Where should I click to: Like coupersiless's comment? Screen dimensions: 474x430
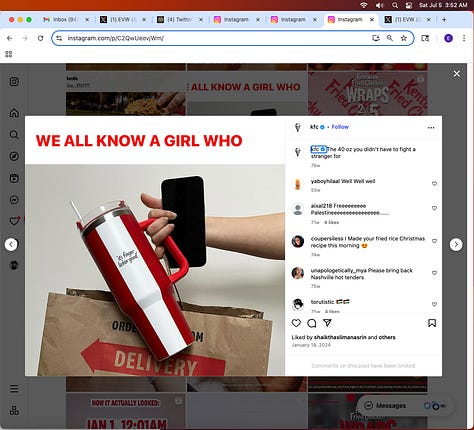click(x=434, y=241)
